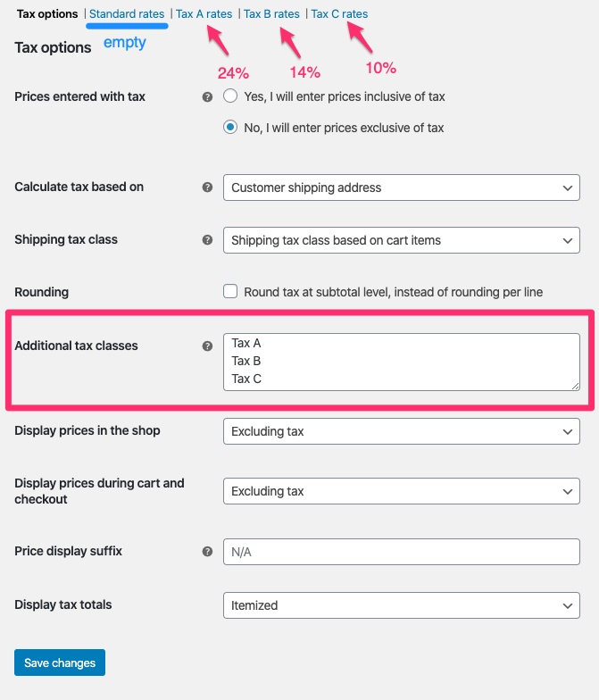Focus the Price display suffix field
599x700 pixels.
[x=401, y=552]
